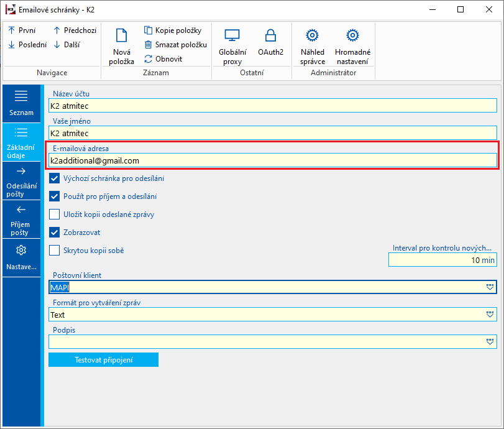This screenshot has height=429, width=504.
Task: Enable Uložit kopii odeslané zprávy
Action: coord(55,214)
